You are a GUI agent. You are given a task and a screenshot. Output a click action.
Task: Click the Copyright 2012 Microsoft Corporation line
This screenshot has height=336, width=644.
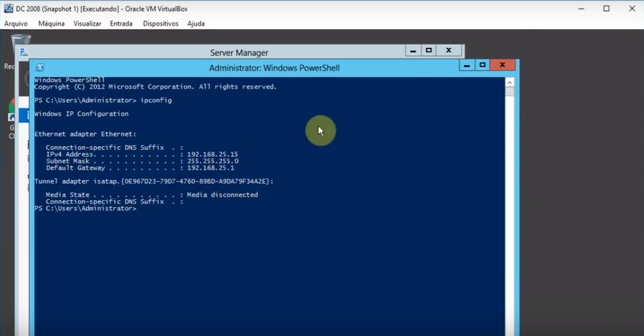click(155, 87)
